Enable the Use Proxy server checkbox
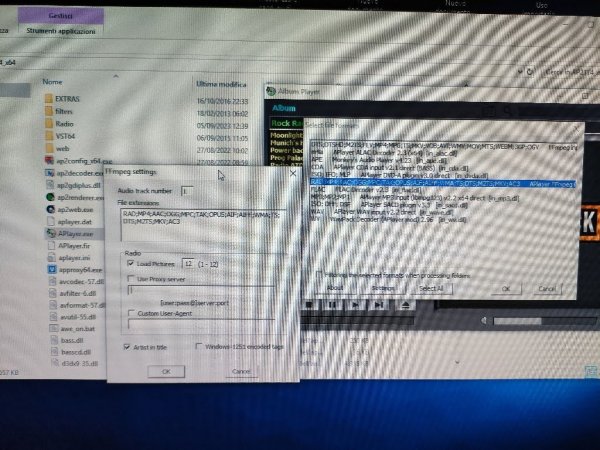 [x=131, y=279]
